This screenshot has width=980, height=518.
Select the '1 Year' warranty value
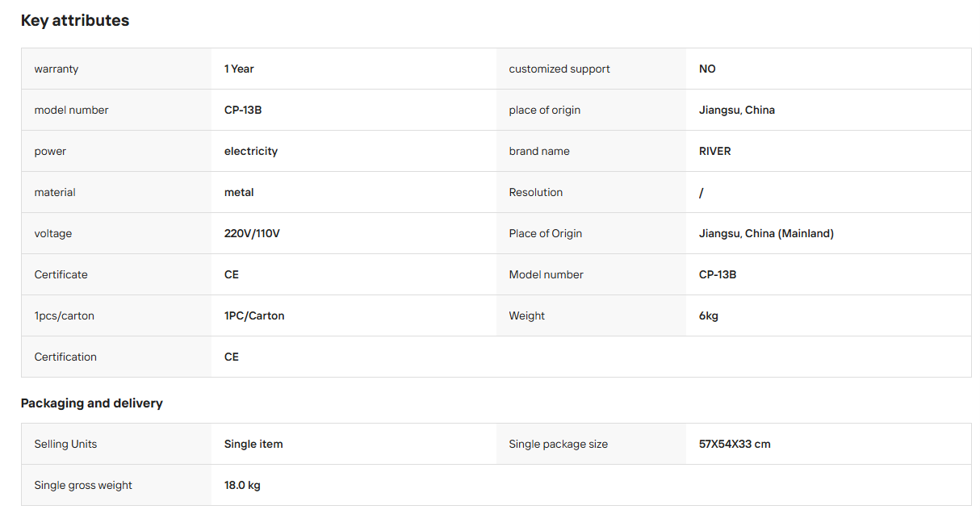(239, 69)
